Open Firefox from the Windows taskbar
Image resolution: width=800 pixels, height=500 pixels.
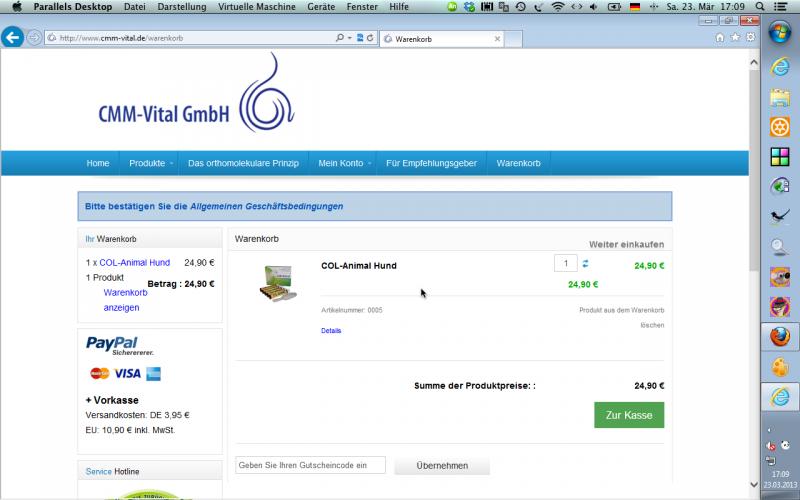[779, 337]
